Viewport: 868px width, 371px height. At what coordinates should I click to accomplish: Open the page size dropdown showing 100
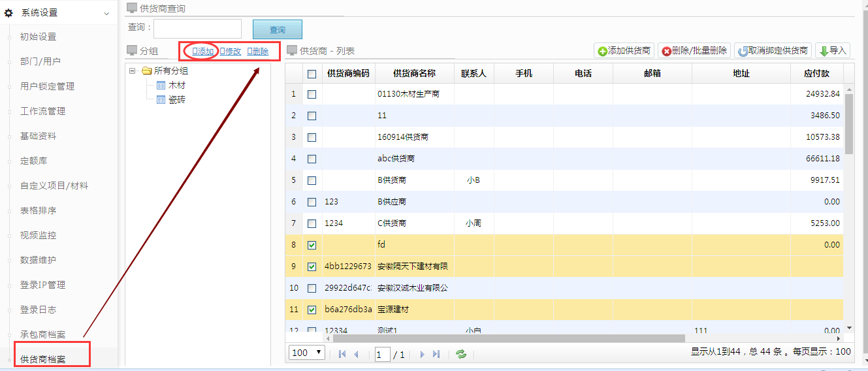pos(306,353)
